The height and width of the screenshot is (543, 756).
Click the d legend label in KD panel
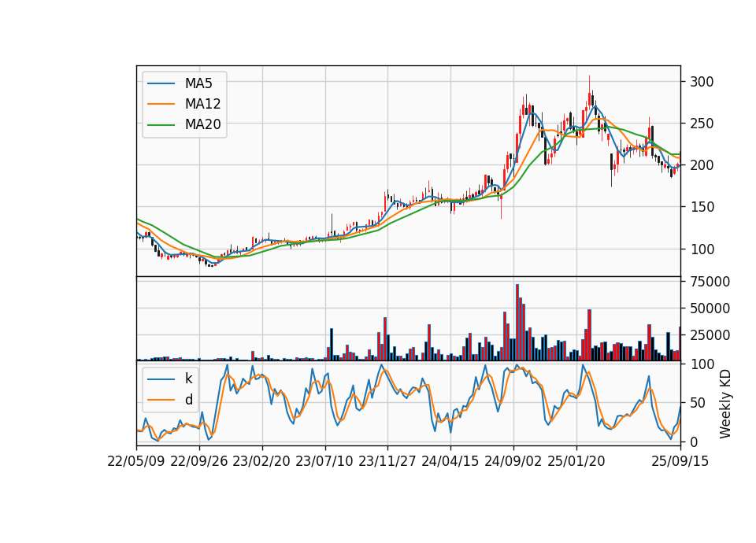point(188,400)
